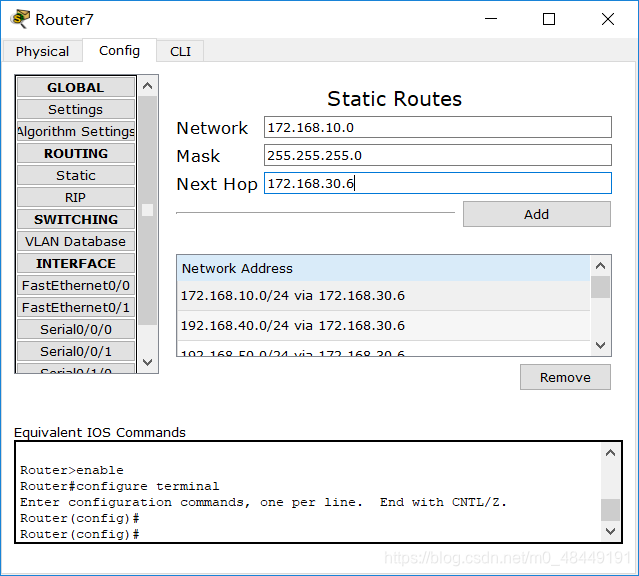Click the Add button for static route
The image size is (639, 576).
537,214
